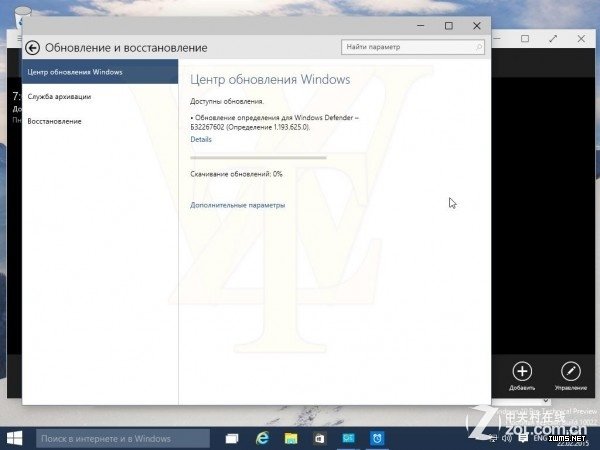Open 'Восстановление' section
The width and height of the screenshot is (600, 450).
(x=54, y=121)
